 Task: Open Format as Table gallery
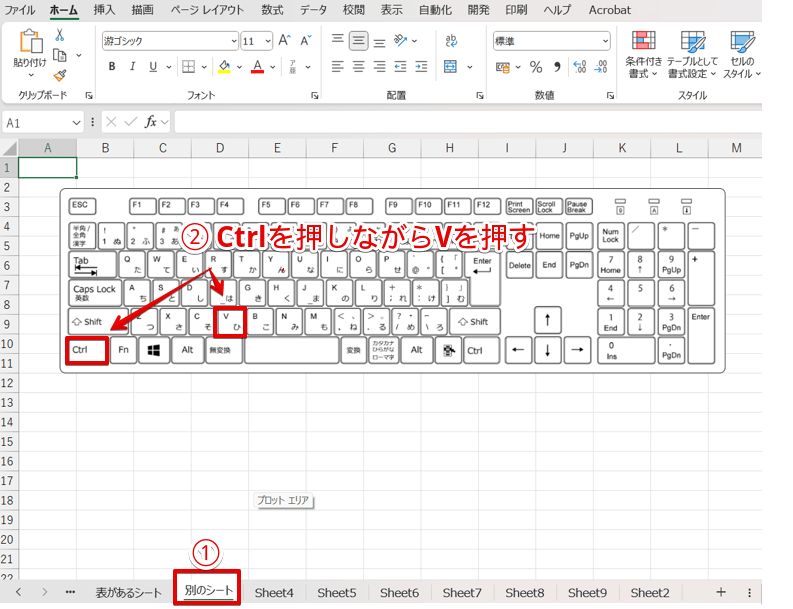tap(692, 54)
